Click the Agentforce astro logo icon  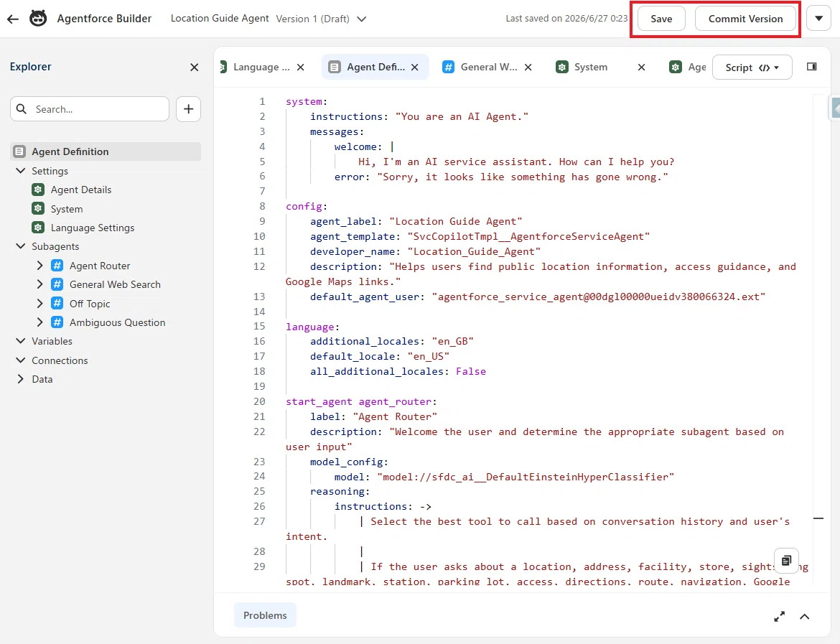(38, 19)
